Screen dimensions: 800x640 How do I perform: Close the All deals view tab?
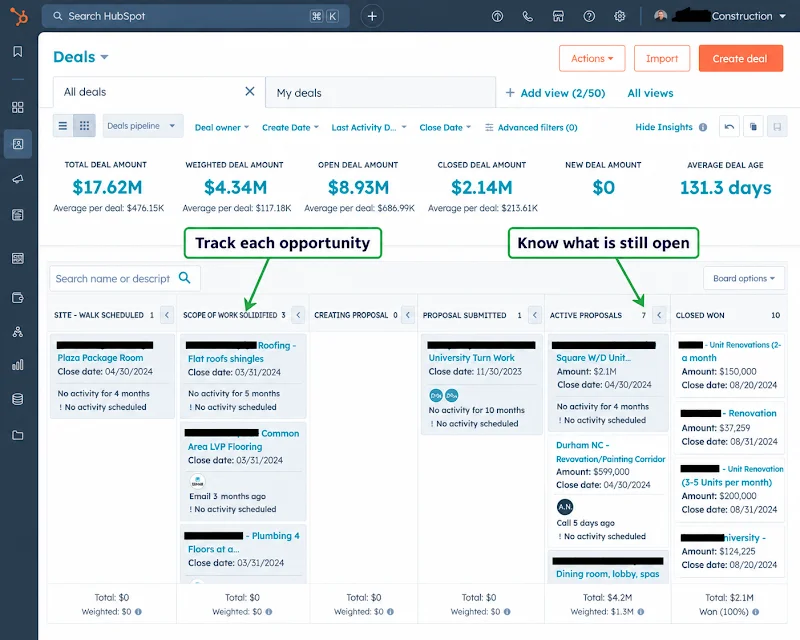(249, 91)
